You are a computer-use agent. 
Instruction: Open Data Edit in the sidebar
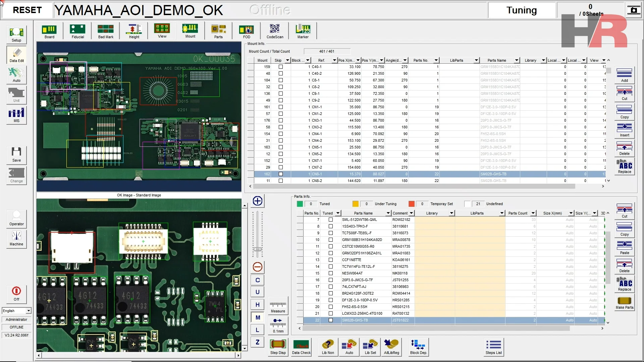tap(16, 55)
